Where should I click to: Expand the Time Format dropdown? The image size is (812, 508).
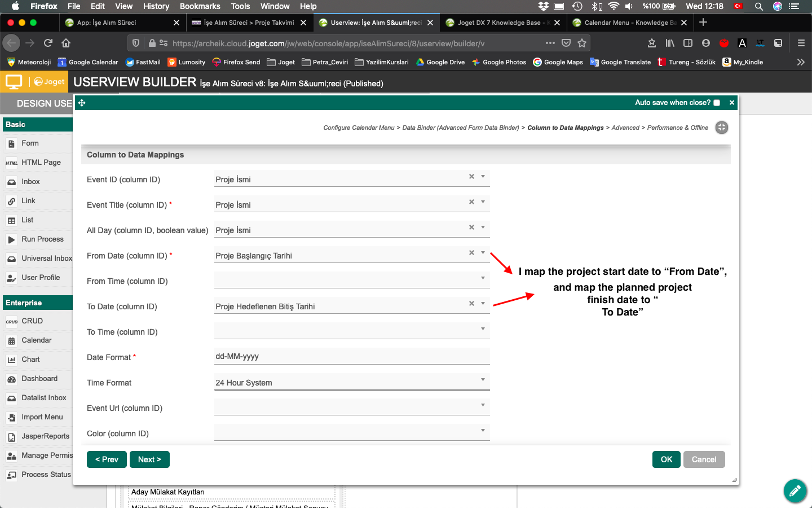[483, 380]
